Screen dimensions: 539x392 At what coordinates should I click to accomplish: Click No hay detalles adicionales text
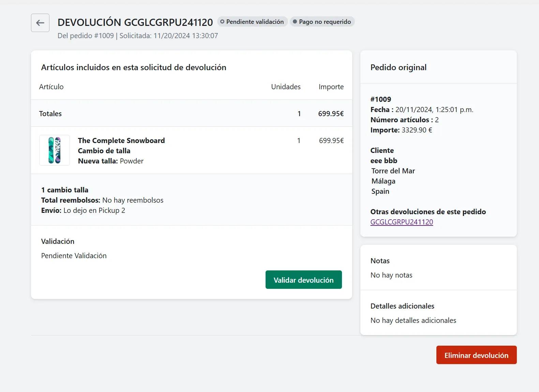[x=413, y=320]
